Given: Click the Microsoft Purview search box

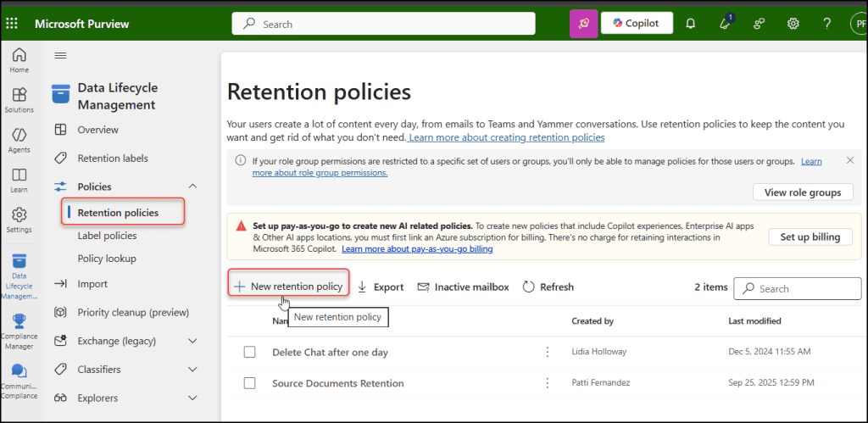Looking at the screenshot, I should point(384,24).
